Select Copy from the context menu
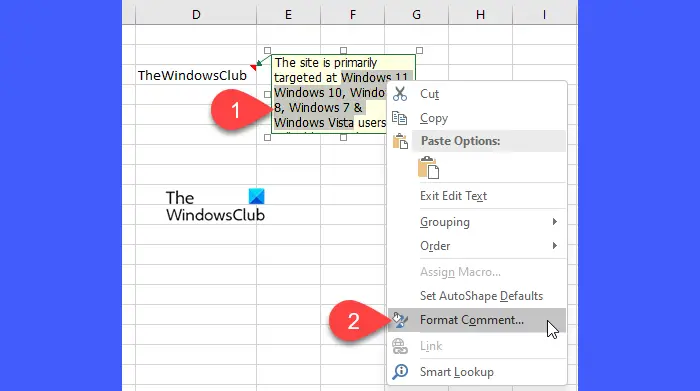Screen dimensions: 700x391 tap(477, 118)
